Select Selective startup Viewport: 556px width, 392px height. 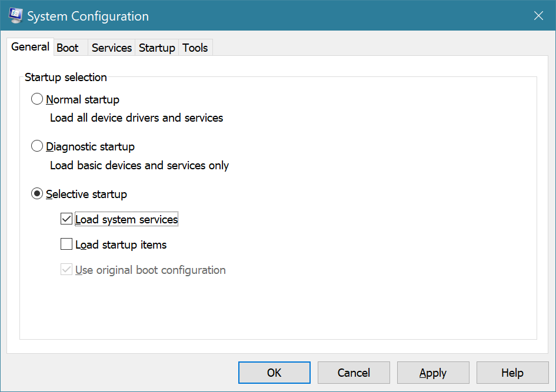click(x=37, y=193)
